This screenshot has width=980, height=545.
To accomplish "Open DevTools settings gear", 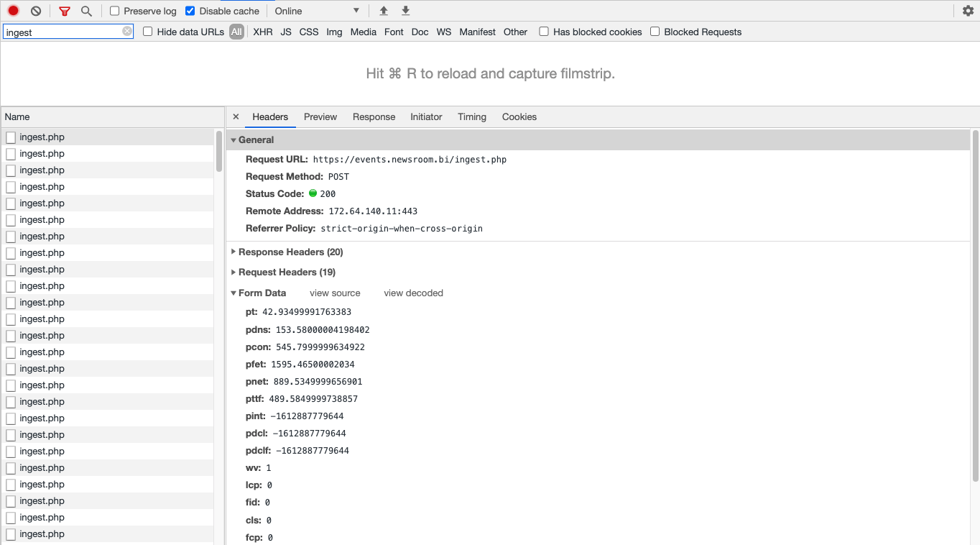I will (968, 11).
